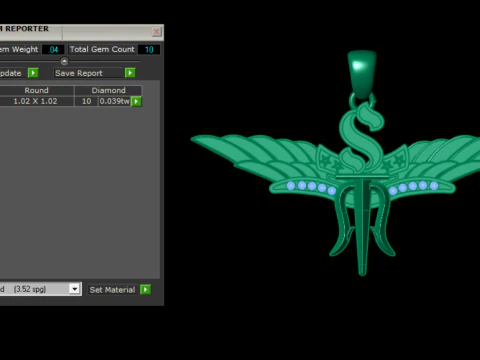Click the green arrow next to Update
This screenshot has width=480, height=360.
click(33, 73)
